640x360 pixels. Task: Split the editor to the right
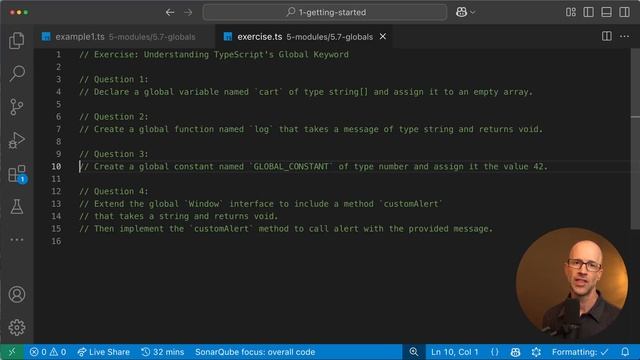[607, 36]
